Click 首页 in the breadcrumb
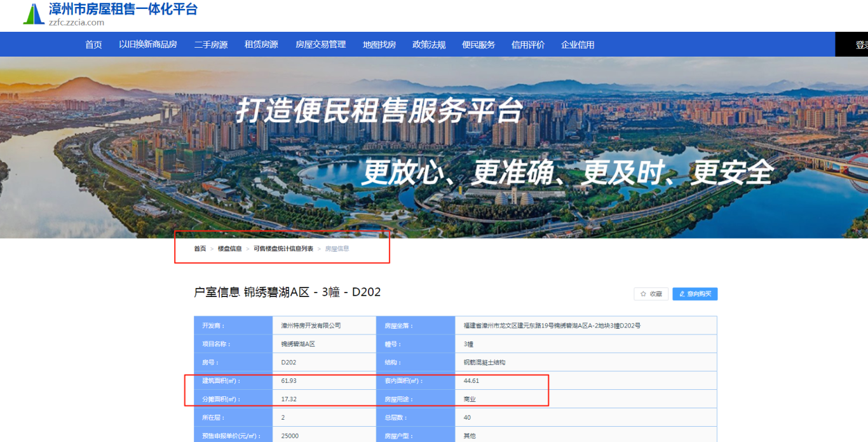 (200, 249)
